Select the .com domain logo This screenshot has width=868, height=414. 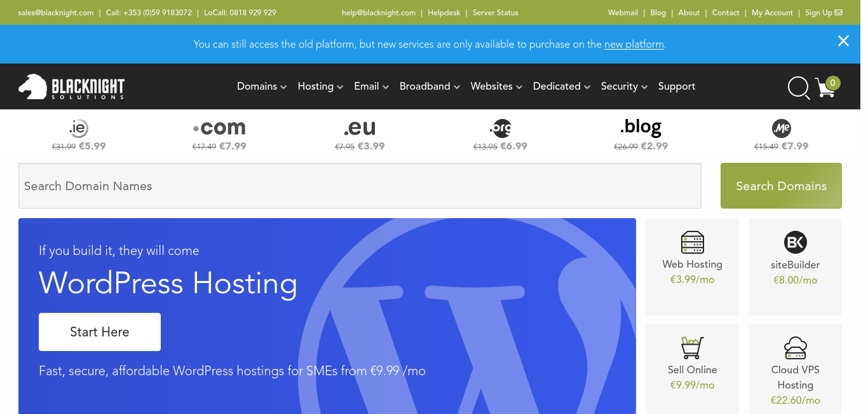tap(219, 128)
